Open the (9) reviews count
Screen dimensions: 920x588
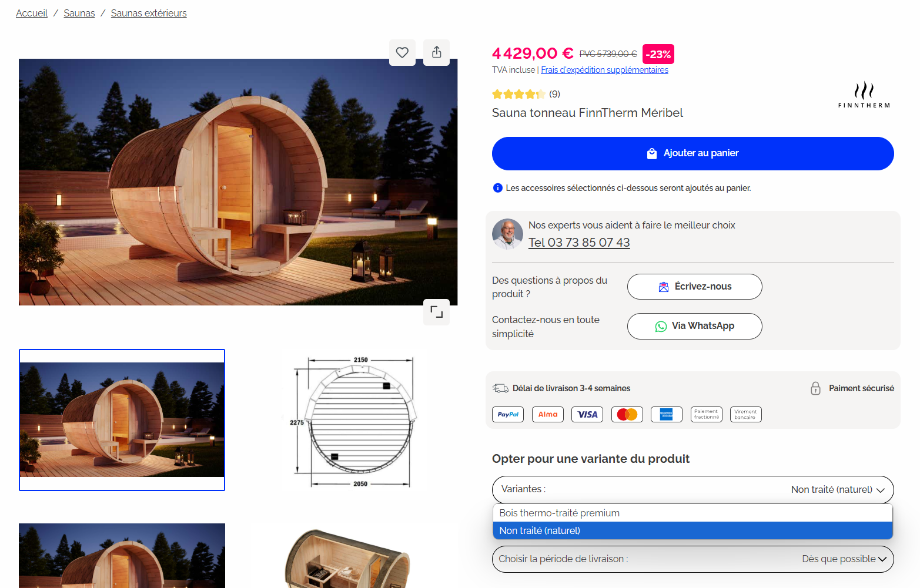tap(554, 94)
